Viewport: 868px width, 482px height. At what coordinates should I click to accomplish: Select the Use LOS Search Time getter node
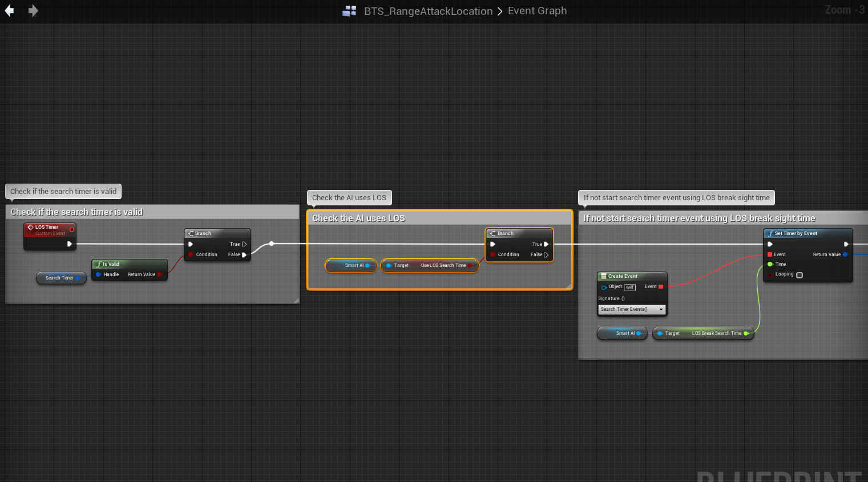click(430, 265)
